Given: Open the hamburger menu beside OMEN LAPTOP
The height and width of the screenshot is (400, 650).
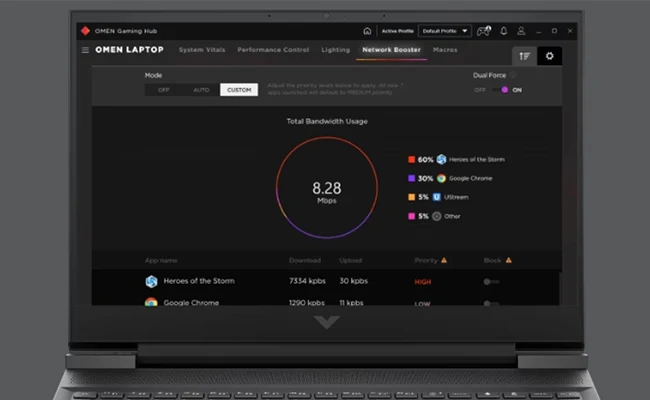Looking at the screenshot, I should coord(85,50).
